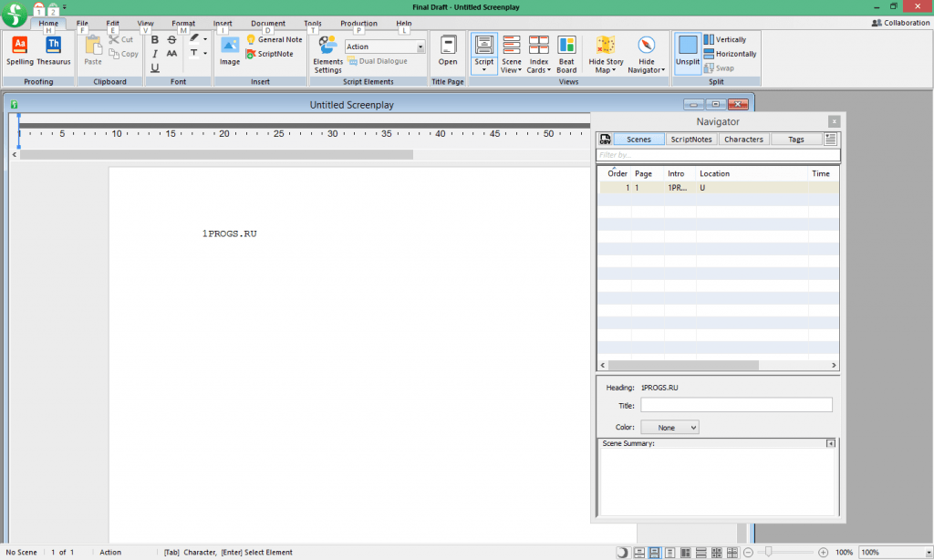The height and width of the screenshot is (560, 934).
Task: Open the Action element dropdown
Action: 422,46
